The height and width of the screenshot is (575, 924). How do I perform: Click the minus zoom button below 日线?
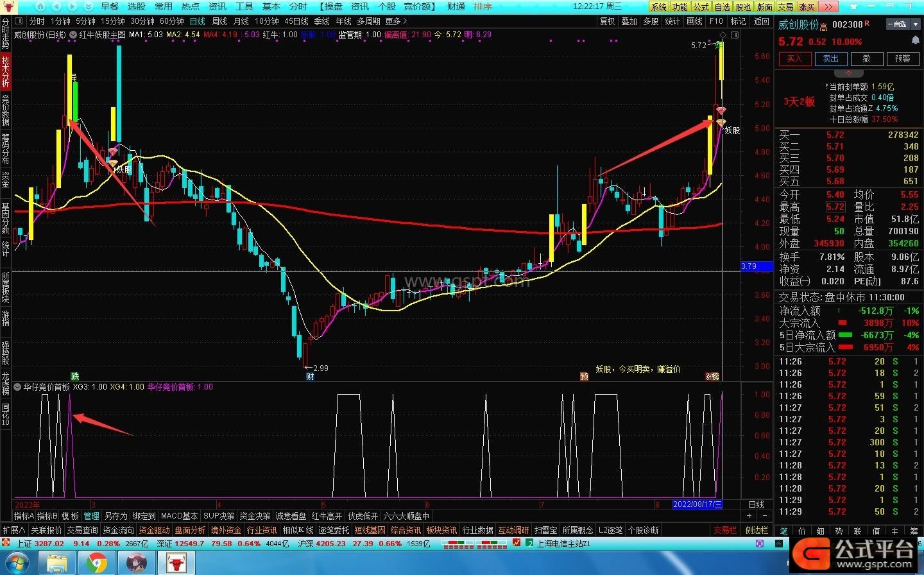coord(764,516)
